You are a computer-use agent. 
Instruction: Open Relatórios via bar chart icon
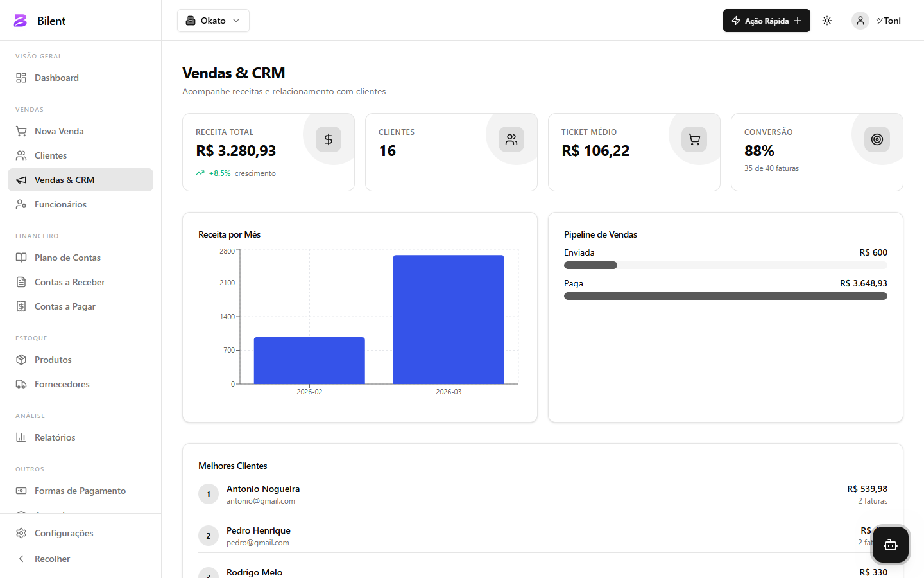coord(21,437)
